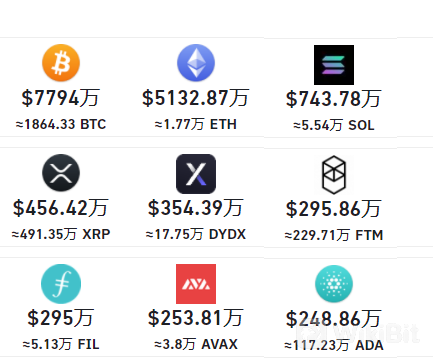Click the $7794万 Bitcoin amount
The image size is (433, 364).
pos(61,98)
